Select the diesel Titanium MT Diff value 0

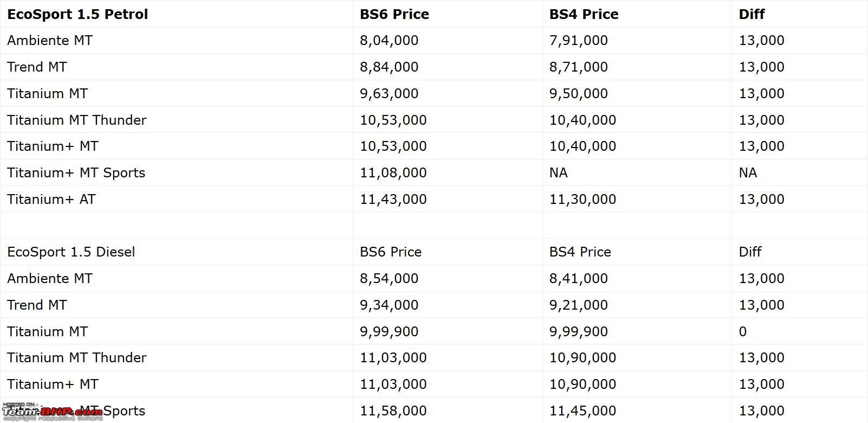pyautogui.click(x=742, y=332)
